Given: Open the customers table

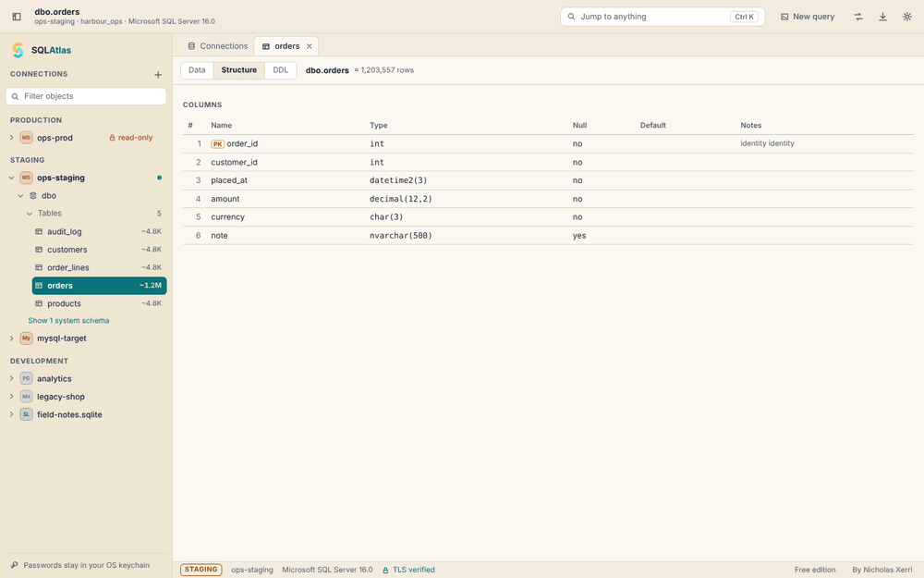Looking at the screenshot, I should pos(100,250).
